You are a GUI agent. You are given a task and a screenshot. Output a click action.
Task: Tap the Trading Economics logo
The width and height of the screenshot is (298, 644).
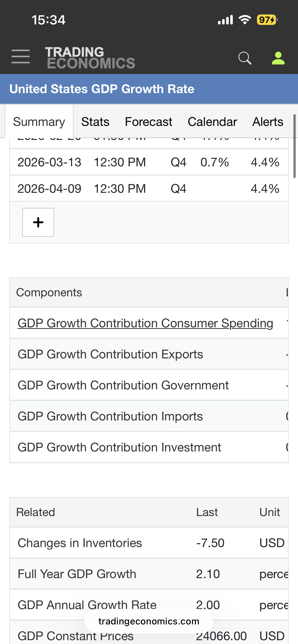point(90,58)
